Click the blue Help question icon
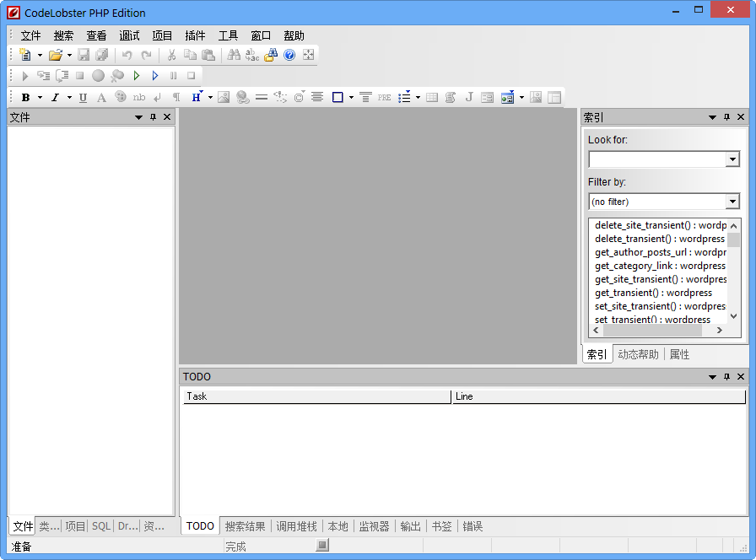The image size is (756, 560). coord(289,55)
